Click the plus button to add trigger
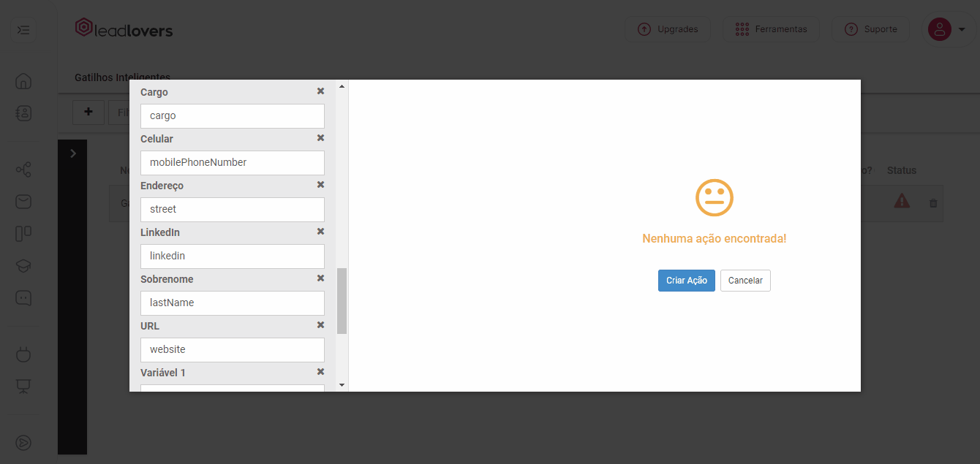 pos(88,113)
